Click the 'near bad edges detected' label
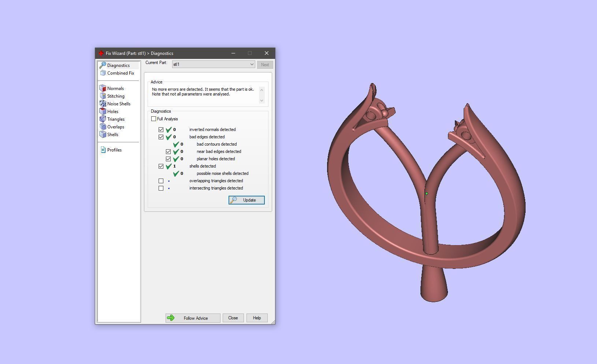 [x=219, y=151]
